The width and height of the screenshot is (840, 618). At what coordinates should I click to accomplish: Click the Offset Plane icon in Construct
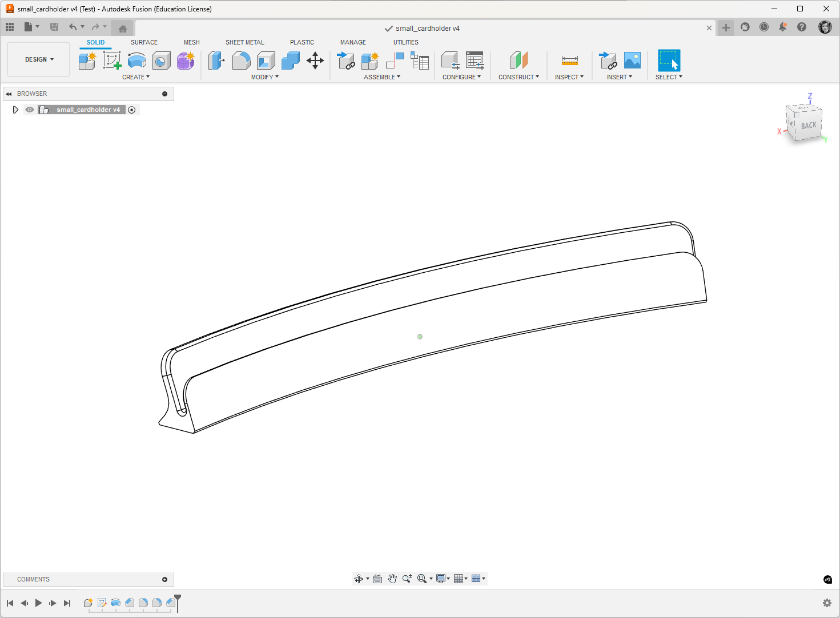pos(519,60)
